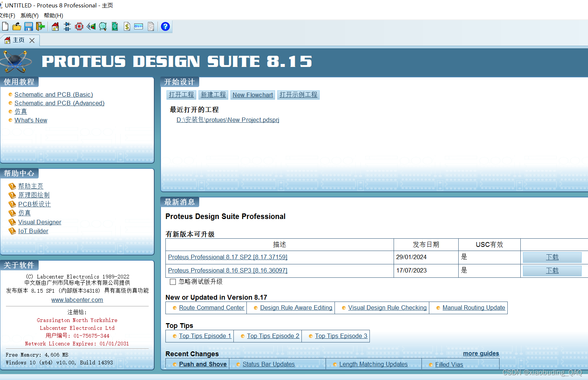Click 下载 for version 8.17 SP2

(x=552, y=257)
